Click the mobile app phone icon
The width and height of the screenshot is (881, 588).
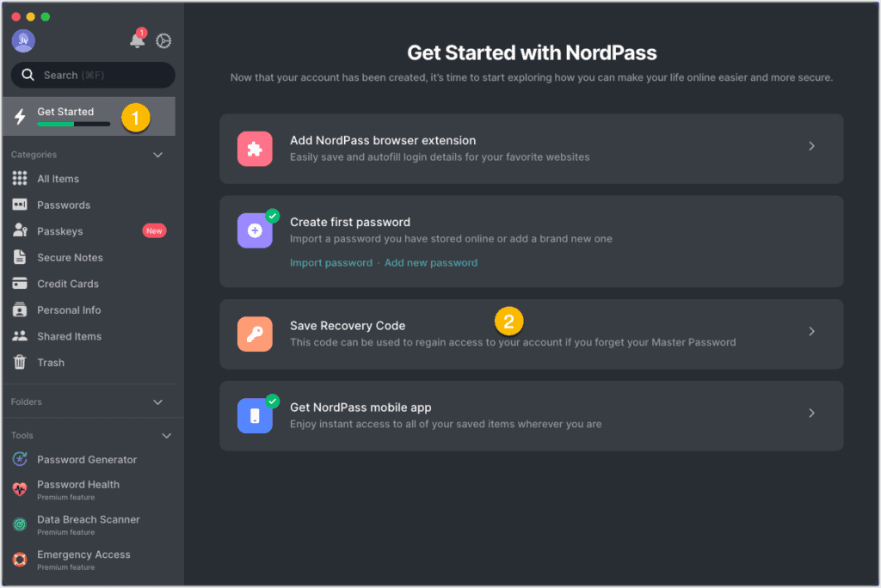(x=255, y=415)
